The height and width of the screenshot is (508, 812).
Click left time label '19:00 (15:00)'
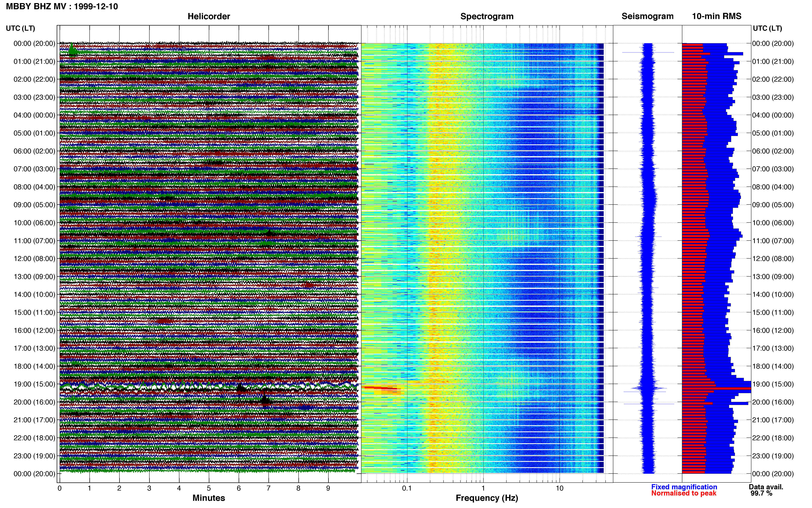tap(34, 384)
